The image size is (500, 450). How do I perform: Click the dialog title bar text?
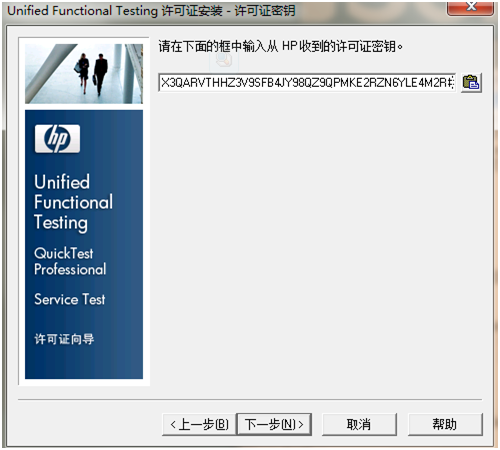pos(151,11)
